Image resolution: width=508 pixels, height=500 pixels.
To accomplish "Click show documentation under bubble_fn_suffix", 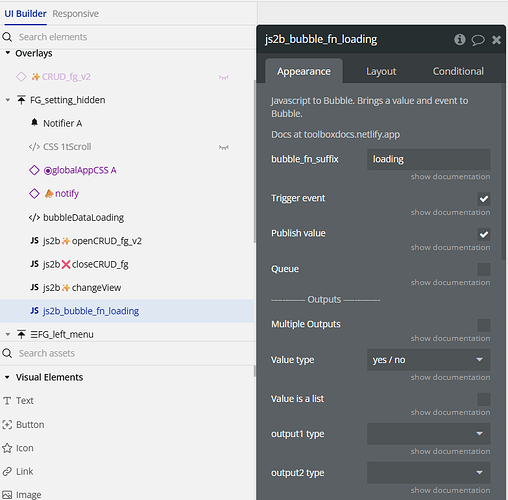I will click(x=450, y=177).
